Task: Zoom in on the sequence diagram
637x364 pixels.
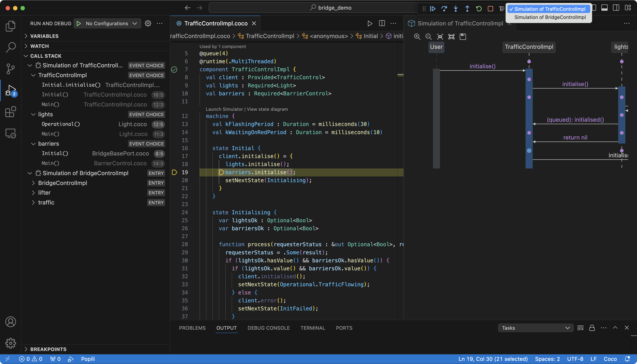Action: [x=417, y=37]
